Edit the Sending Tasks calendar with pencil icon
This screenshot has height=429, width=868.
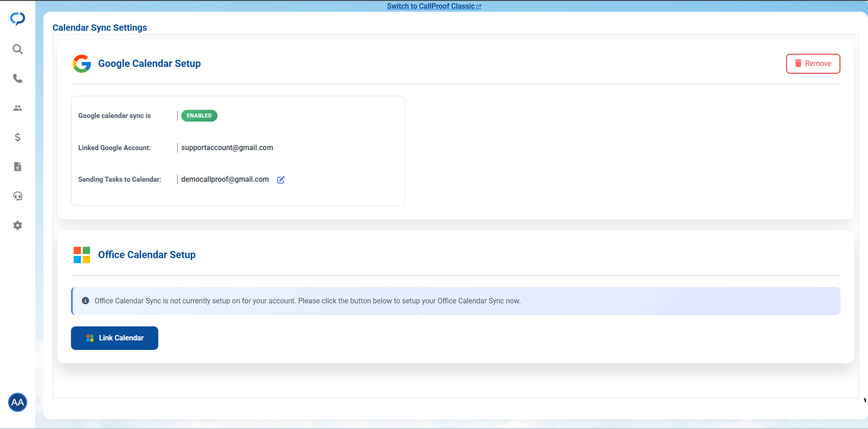pos(281,180)
